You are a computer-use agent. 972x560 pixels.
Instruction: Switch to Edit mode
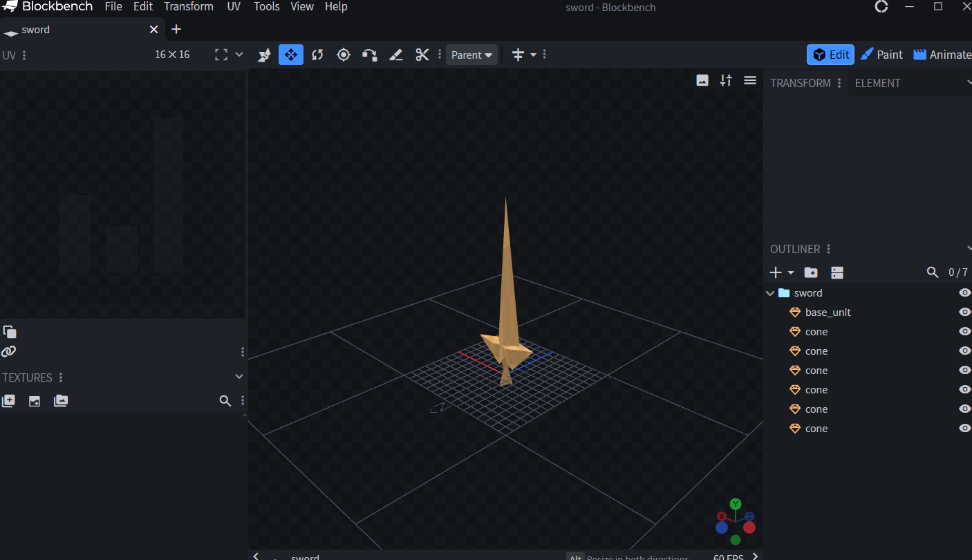pos(830,55)
